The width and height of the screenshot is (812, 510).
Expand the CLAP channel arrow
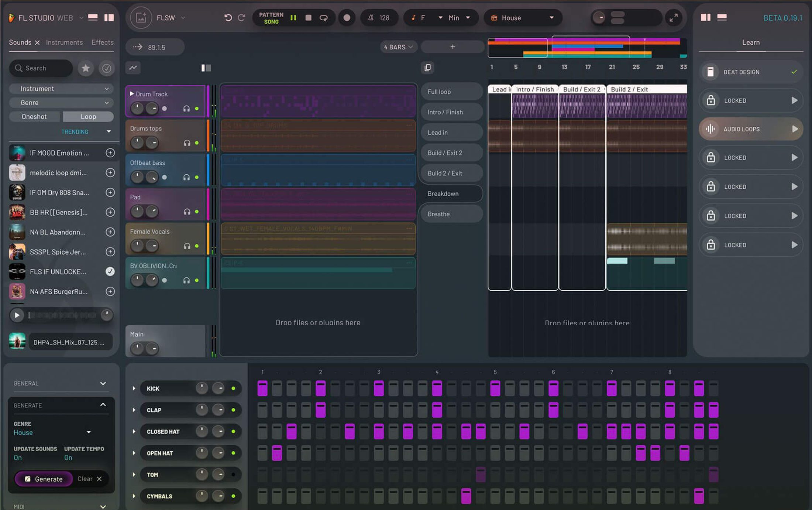click(134, 410)
